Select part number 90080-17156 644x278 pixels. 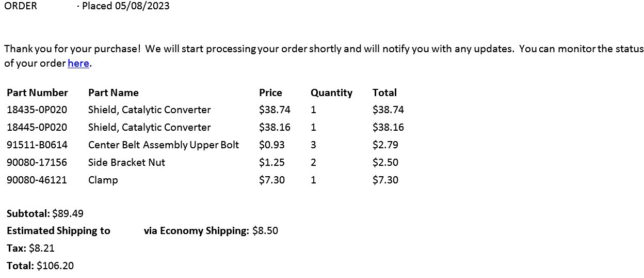pyautogui.click(x=37, y=162)
